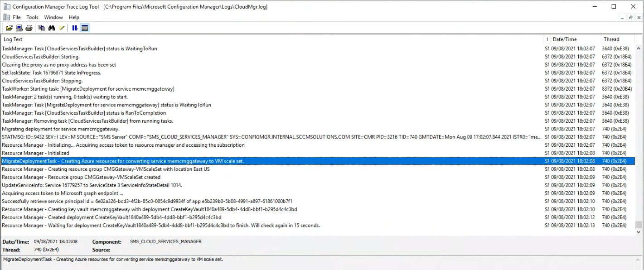644x270 pixels.
Task: Restore the CloudMgr.log child window
Action: (x=630, y=17)
